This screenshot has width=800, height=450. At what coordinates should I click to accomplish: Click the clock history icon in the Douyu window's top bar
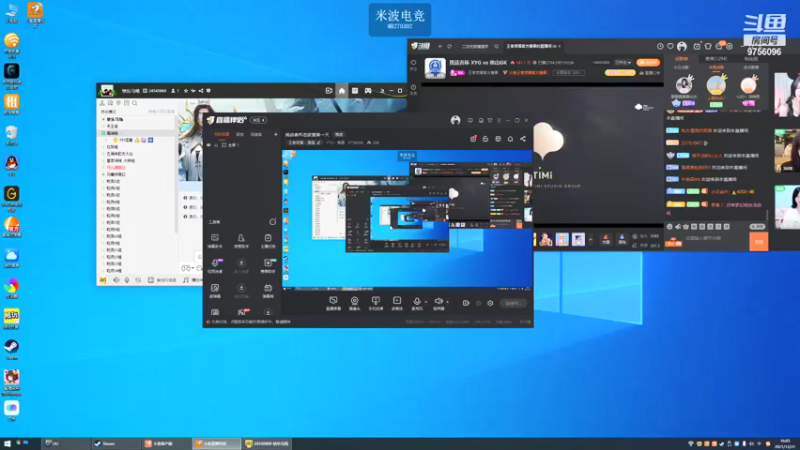click(660, 46)
